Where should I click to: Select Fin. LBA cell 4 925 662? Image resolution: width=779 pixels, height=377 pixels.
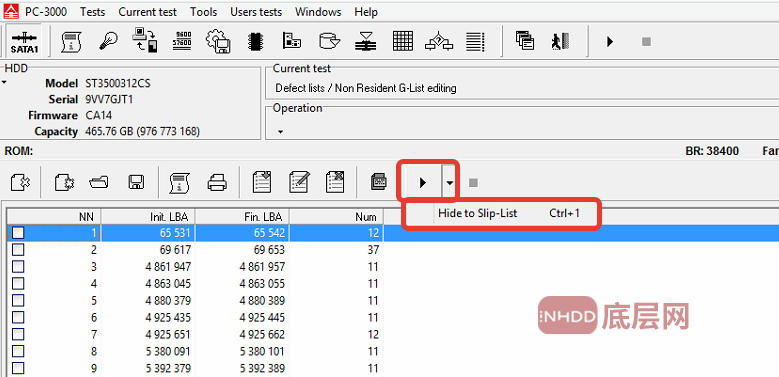point(242,334)
